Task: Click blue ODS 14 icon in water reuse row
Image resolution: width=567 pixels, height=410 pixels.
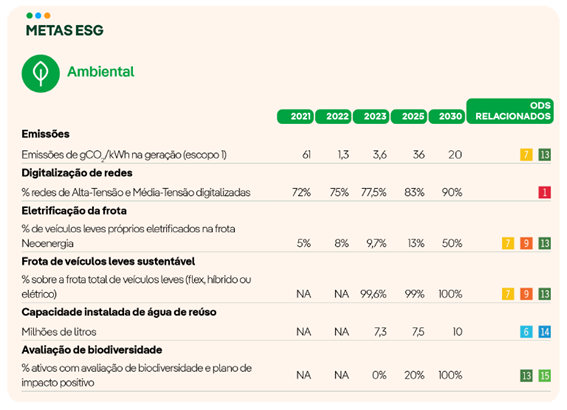Action: pyautogui.click(x=545, y=332)
